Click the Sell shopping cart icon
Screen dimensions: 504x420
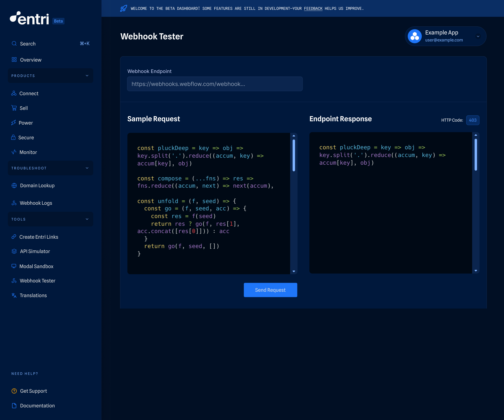tap(14, 108)
